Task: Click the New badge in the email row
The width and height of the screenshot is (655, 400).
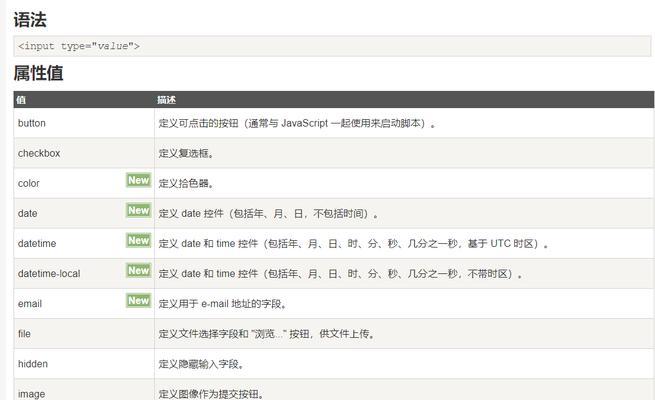Action: click(x=139, y=301)
